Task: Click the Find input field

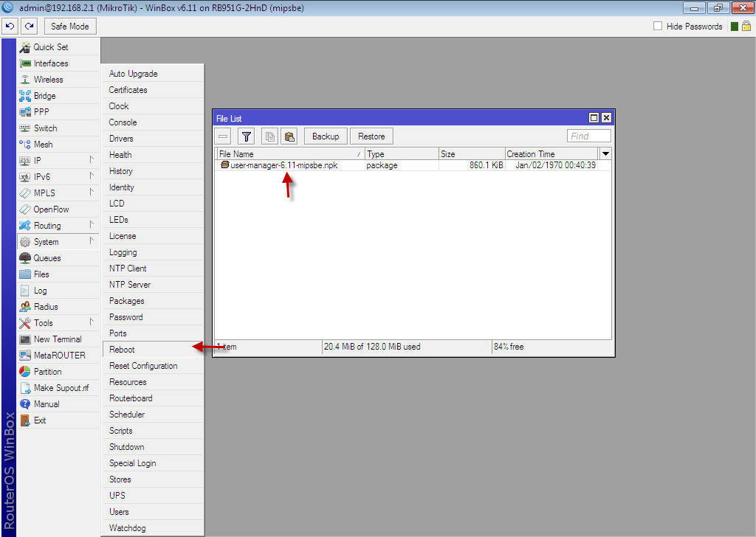Action: point(588,136)
